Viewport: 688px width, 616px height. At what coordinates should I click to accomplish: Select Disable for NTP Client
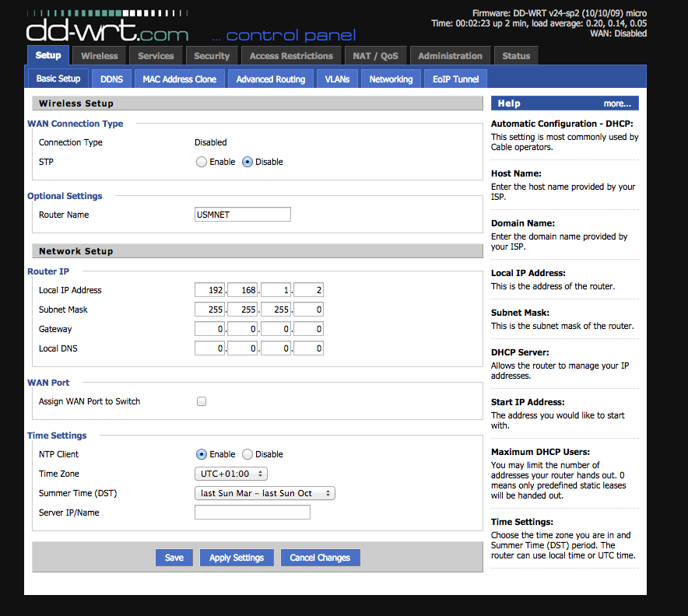click(x=247, y=454)
